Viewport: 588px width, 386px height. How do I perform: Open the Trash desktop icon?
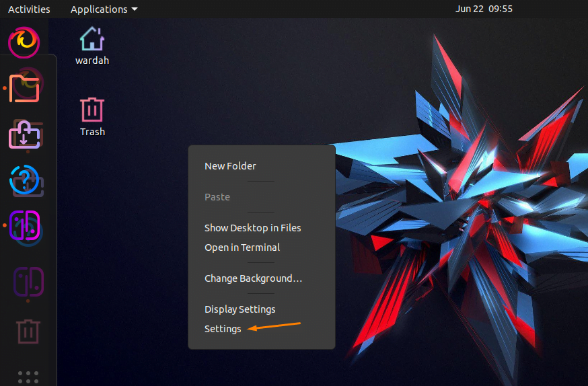92,110
